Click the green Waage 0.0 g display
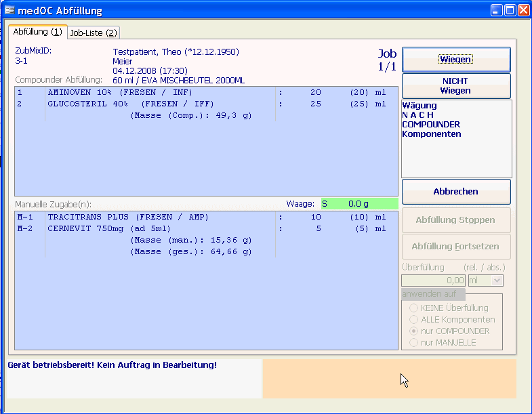The image size is (532, 414). click(359, 203)
